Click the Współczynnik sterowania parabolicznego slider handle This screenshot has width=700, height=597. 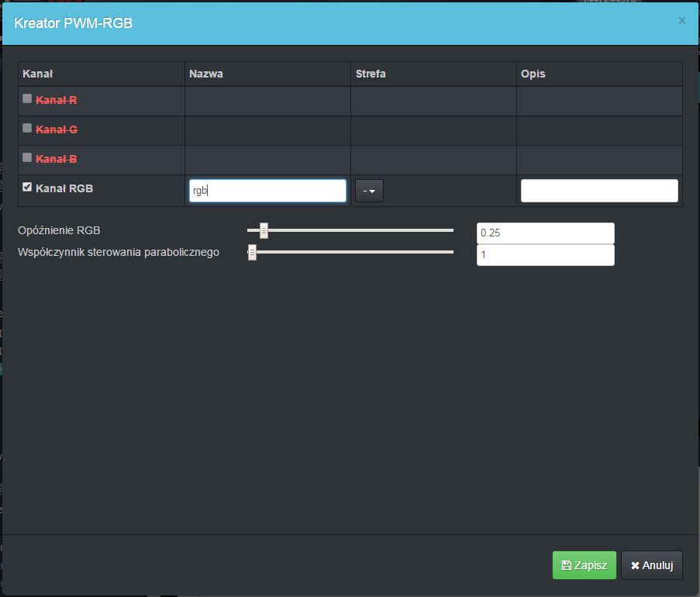pyautogui.click(x=252, y=252)
